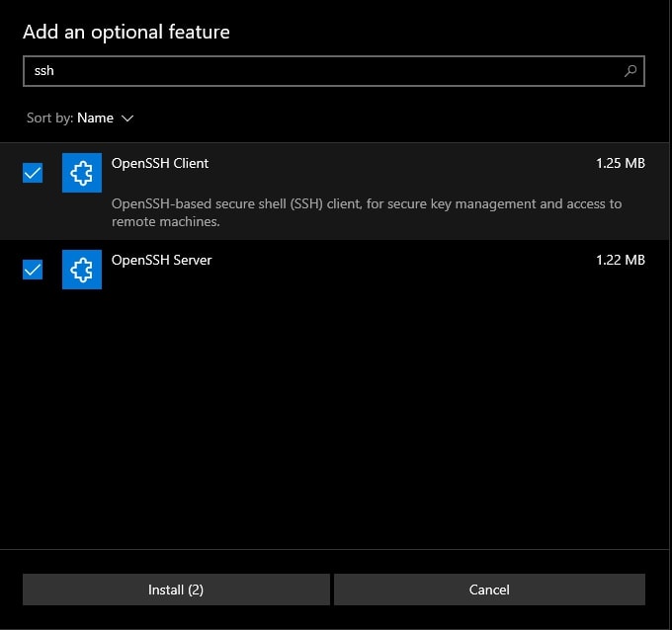
Task: Click the Add an optional feature heading
Action: tap(126, 33)
